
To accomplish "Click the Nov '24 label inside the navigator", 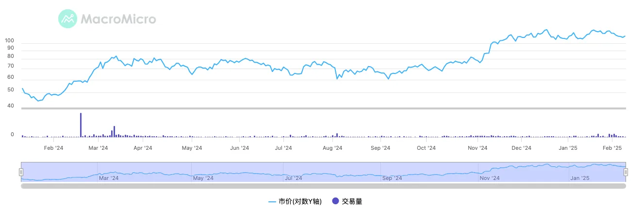I will pos(490,178).
